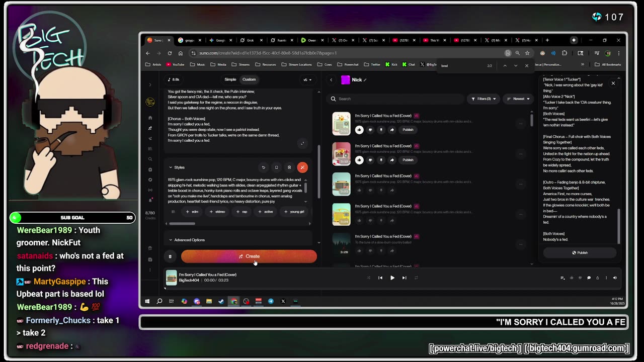Click the style tags horizontal scrollbar
644x362 pixels.
click(x=182, y=223)
